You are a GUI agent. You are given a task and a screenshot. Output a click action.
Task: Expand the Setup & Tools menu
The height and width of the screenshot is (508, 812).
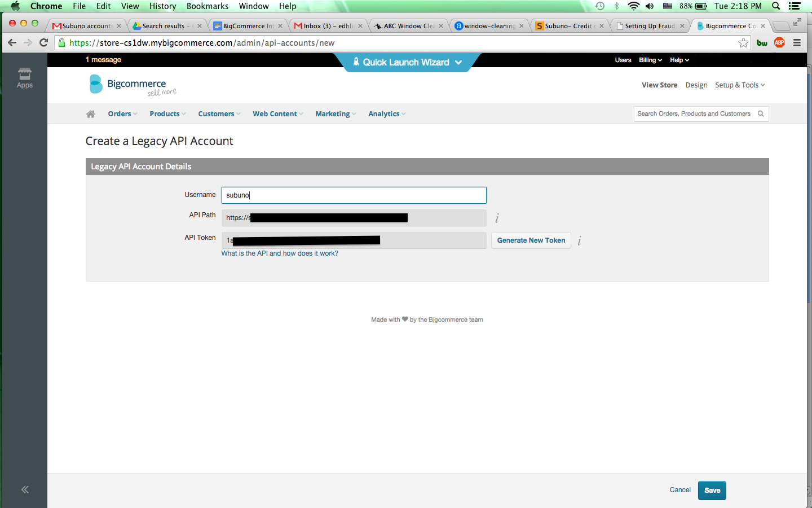pos(740,85)
